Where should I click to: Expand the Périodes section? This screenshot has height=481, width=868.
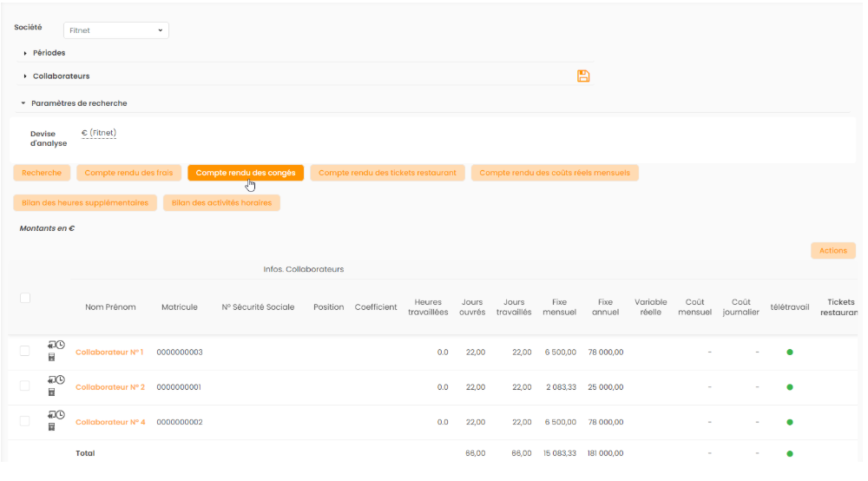click(x=49, y=53)
